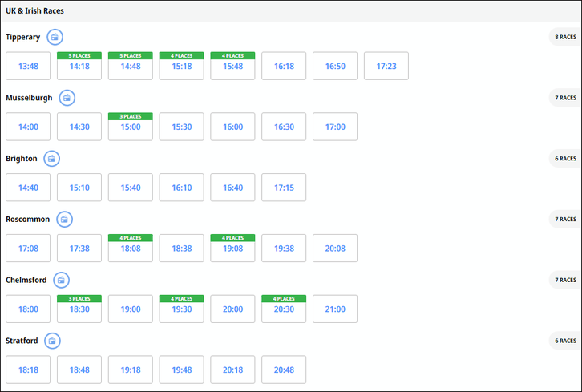Select Tipperary 13:48 race
This screenshot has height=392, width=582.
click(28, 66)
